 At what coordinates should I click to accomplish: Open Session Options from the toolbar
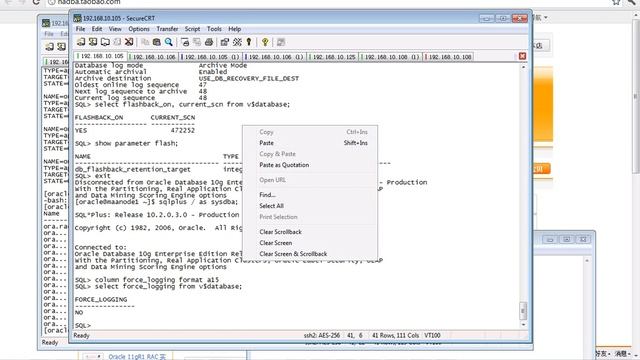click(x=224, y=42)
